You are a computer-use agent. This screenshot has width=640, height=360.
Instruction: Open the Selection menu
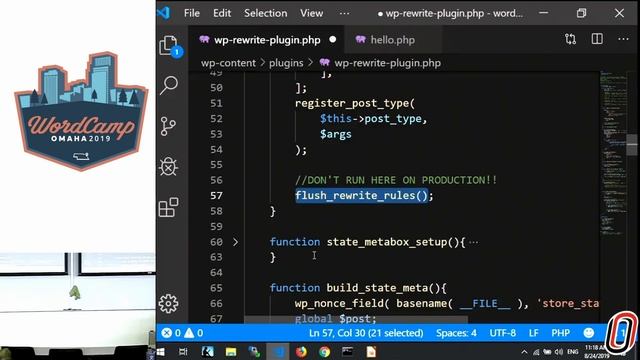click(x=265, y=13)
